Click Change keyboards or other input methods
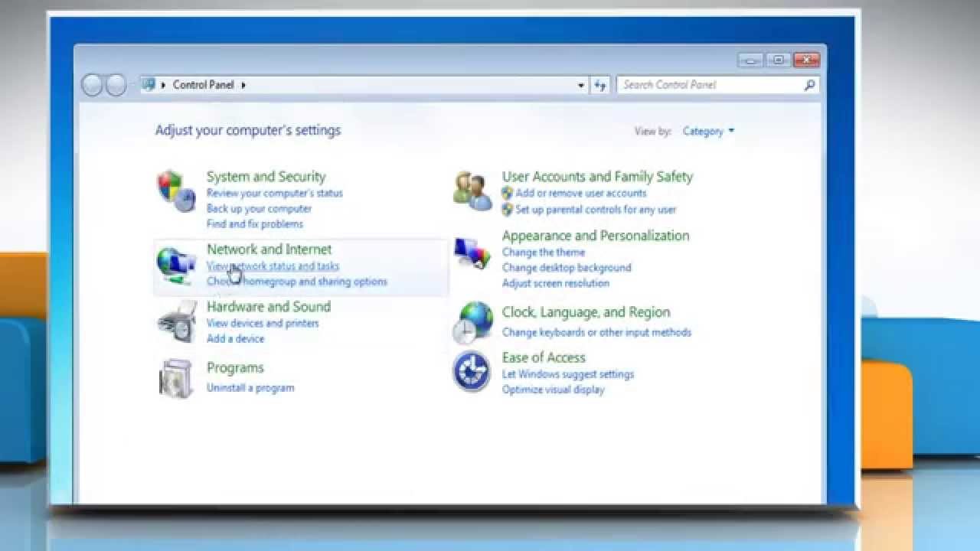 tap(596, 332)
